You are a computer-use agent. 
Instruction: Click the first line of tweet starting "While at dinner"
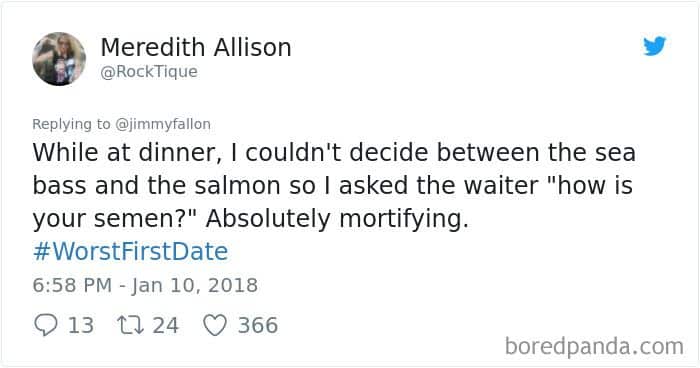click(x=334, y=153)
